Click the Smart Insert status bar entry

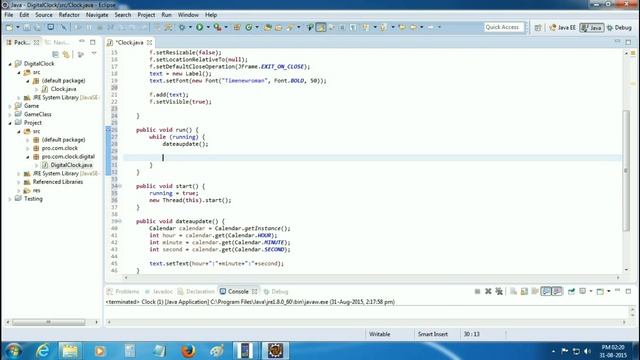click(433, 334)
